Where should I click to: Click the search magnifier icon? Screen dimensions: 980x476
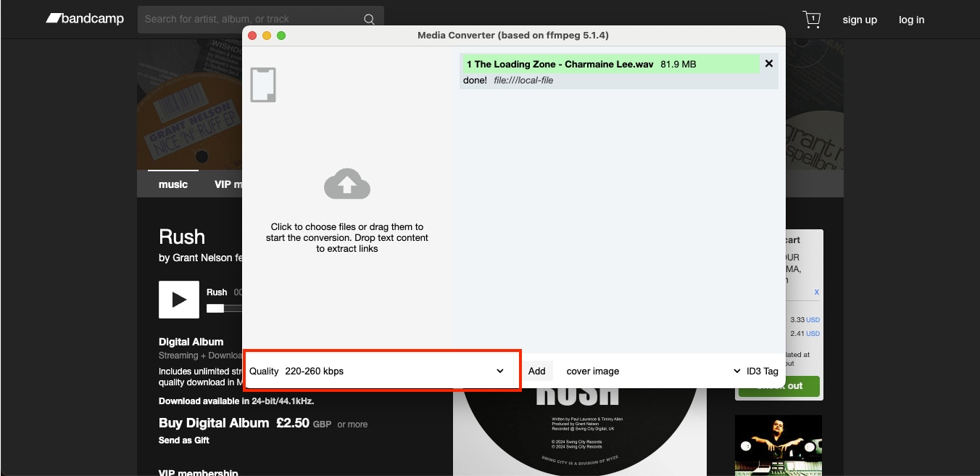tap(369, 18)
